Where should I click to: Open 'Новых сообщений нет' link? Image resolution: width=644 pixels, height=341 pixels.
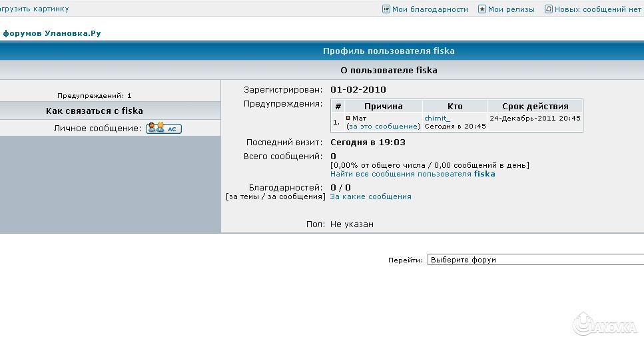(x=598, y=9)
